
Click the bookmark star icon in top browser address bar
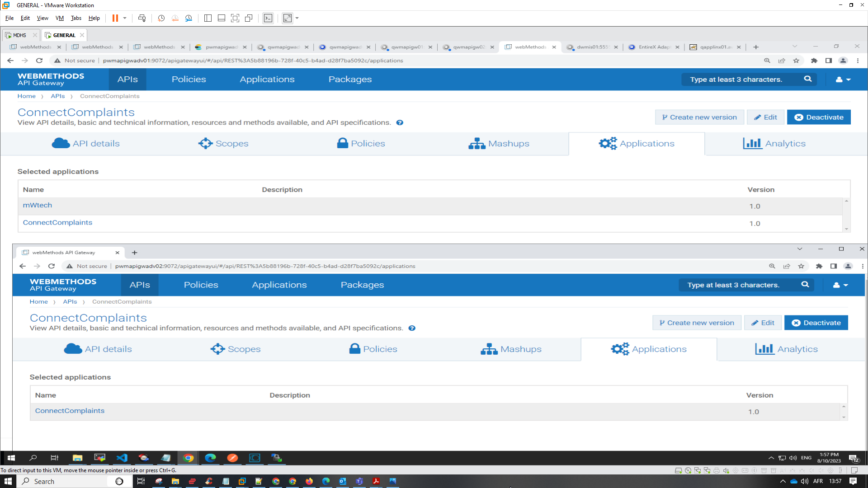click(796, 61)
